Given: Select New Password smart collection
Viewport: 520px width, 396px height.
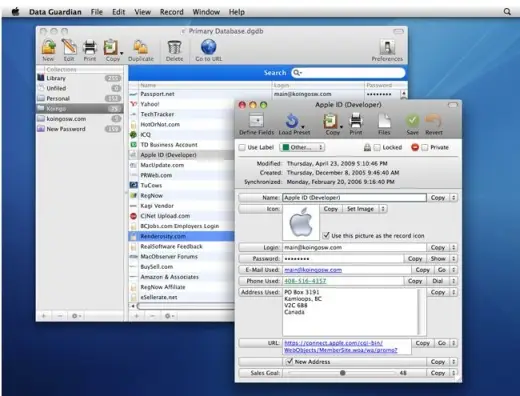Looking at the screenshot, I should pos(79,129).
